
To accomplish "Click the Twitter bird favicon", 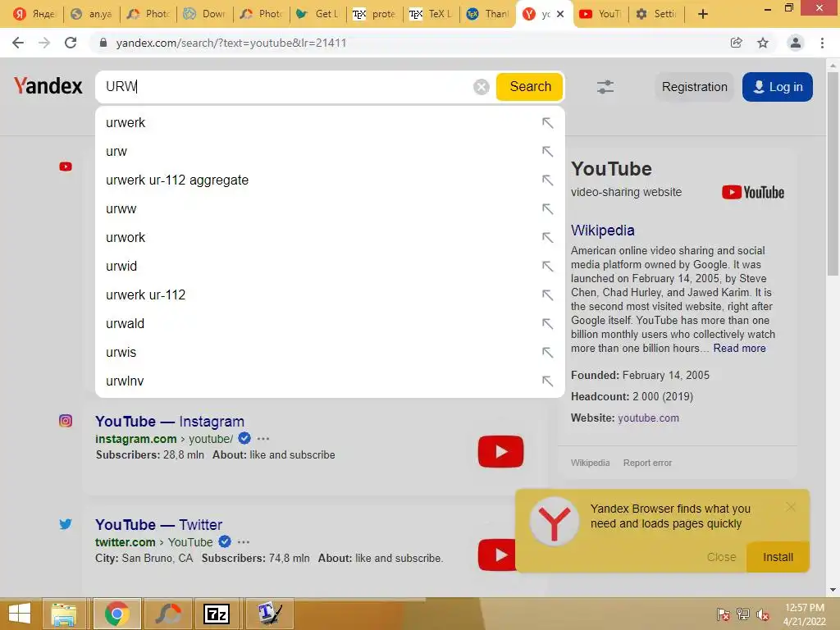I will pos(66,524).
